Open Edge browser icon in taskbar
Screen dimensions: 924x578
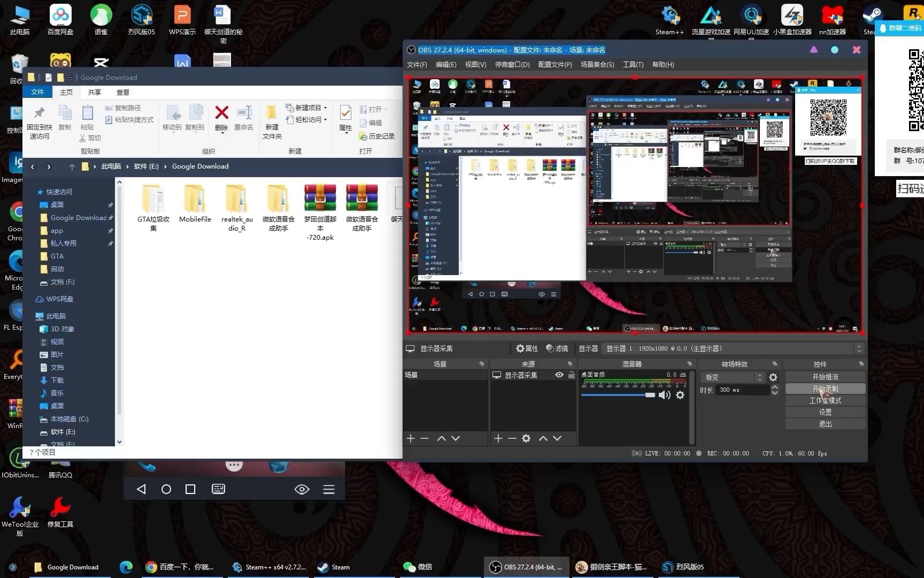coord(126,567)
